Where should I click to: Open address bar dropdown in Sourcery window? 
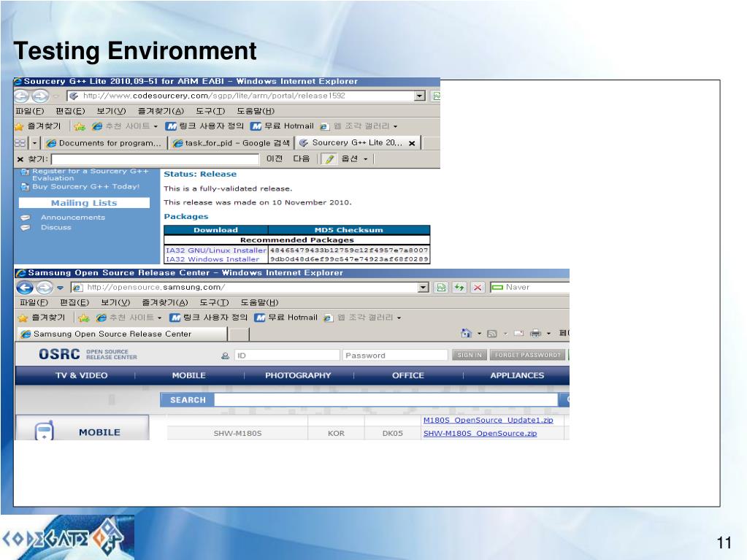coord(419,96)
